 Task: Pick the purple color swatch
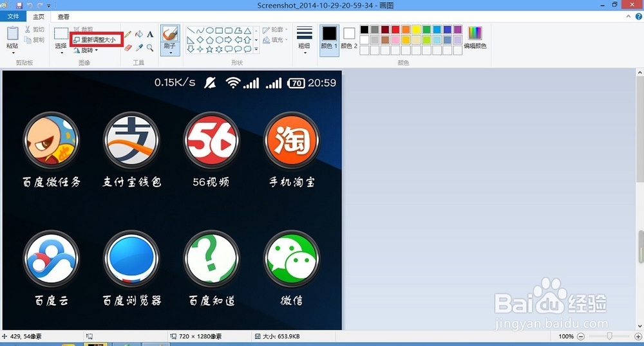[x=458, y=30]
